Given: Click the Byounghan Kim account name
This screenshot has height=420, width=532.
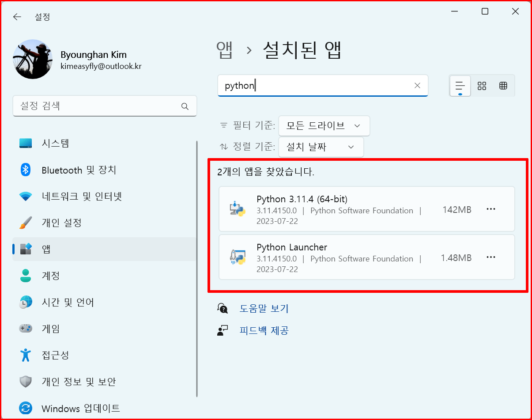Looking at the screenshot, I should (x=94, y=55).
